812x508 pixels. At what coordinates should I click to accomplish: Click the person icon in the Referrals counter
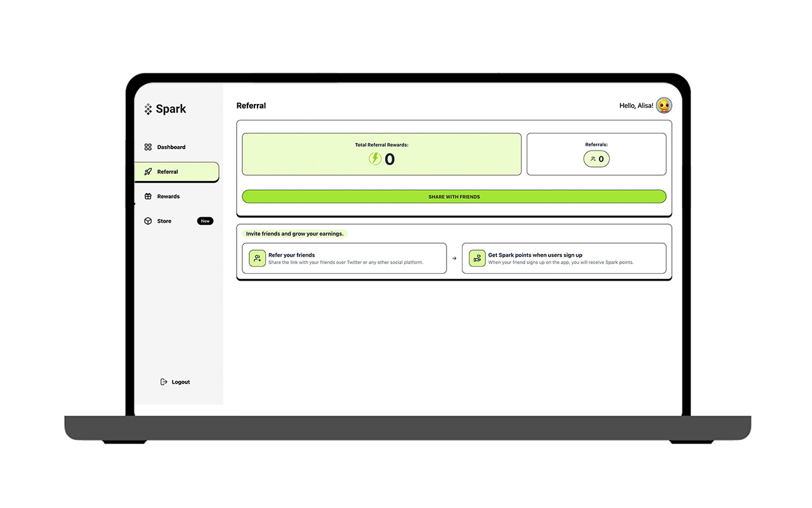[x=591, y=159]
